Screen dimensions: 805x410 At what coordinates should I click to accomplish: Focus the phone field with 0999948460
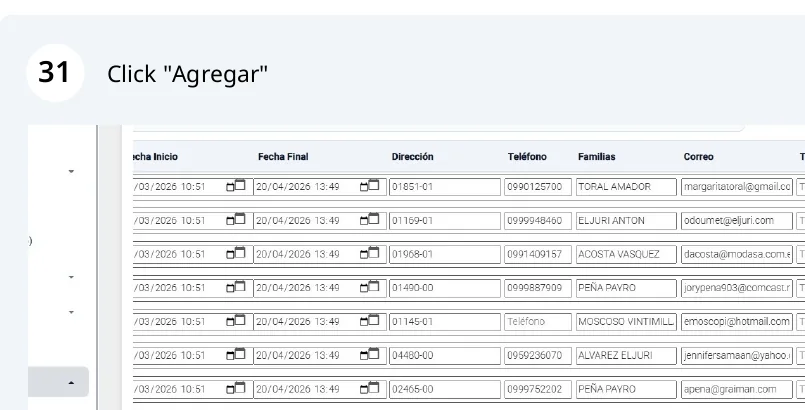click(538, 221)
